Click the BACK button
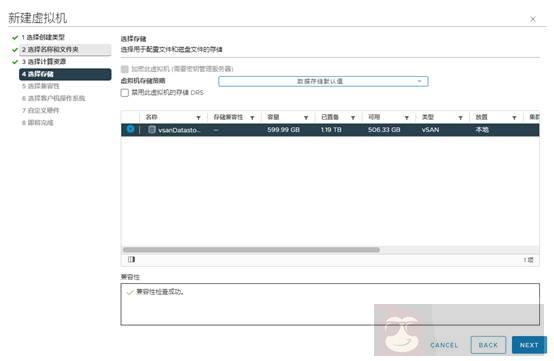The image size is (554, 361). tap(488, 345)
